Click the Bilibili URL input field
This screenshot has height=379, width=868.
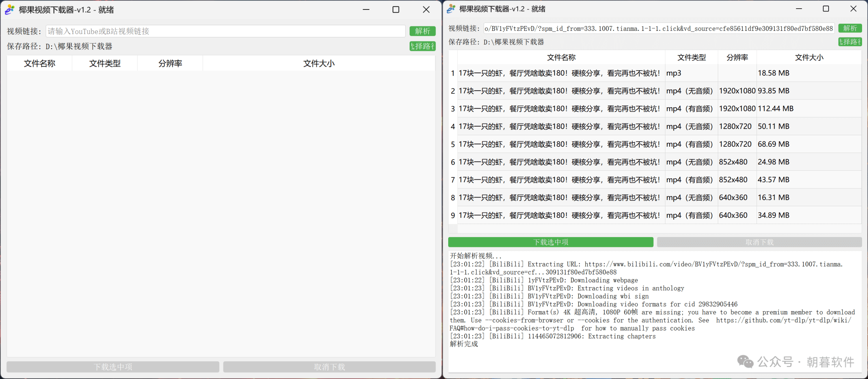(x=658, y=28)
